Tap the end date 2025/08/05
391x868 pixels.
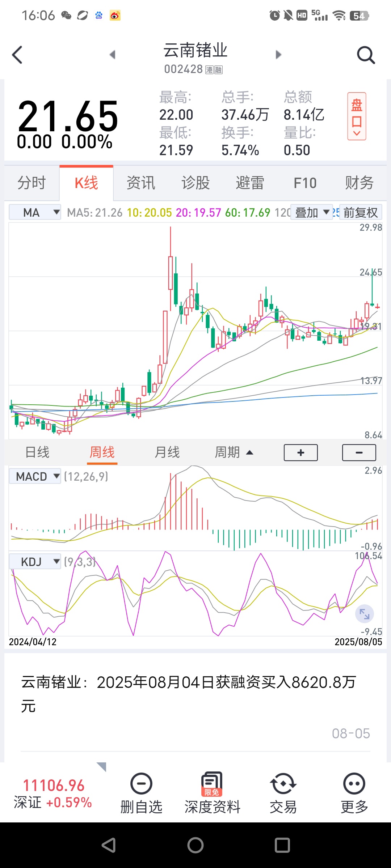[358, 642]
